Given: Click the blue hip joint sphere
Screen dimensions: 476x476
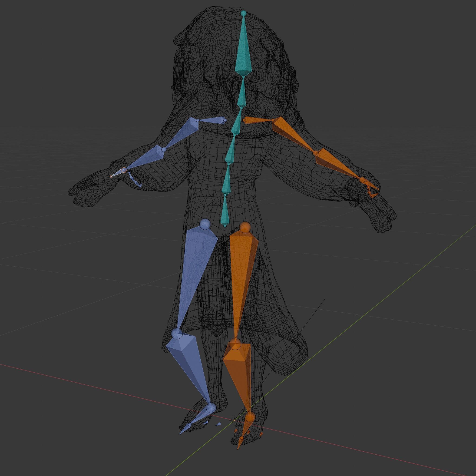Looking at the screenshot, I should pos(205,224).
